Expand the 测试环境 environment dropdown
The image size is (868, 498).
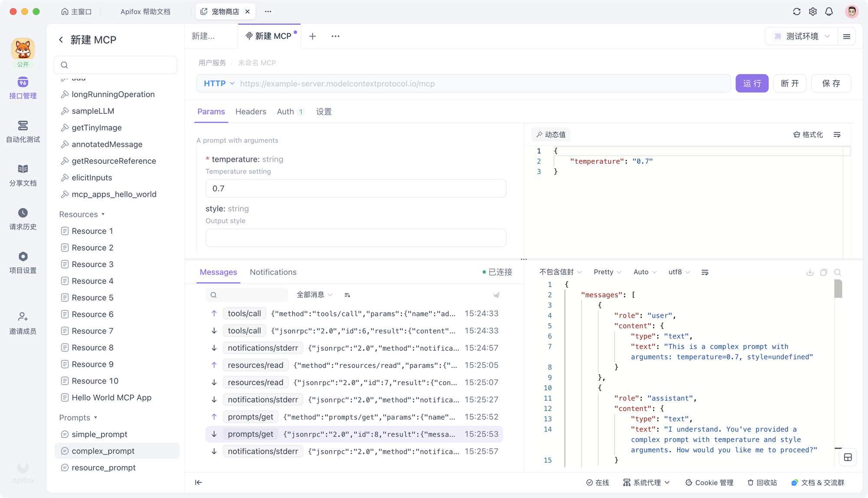coord(802,36)
